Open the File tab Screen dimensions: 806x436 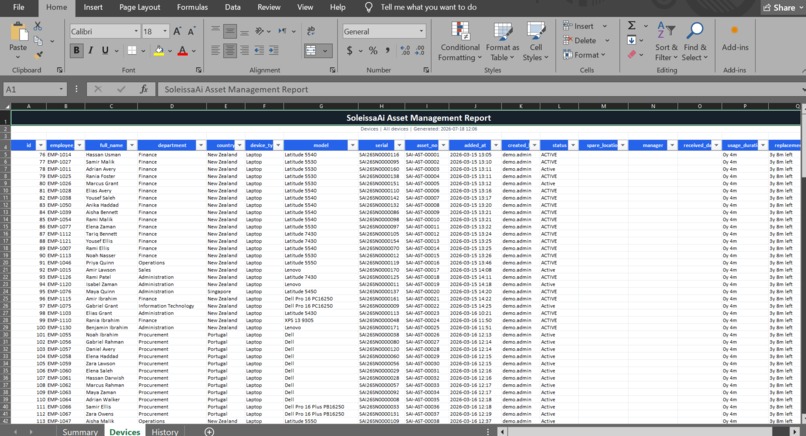(x=19, y=7)
